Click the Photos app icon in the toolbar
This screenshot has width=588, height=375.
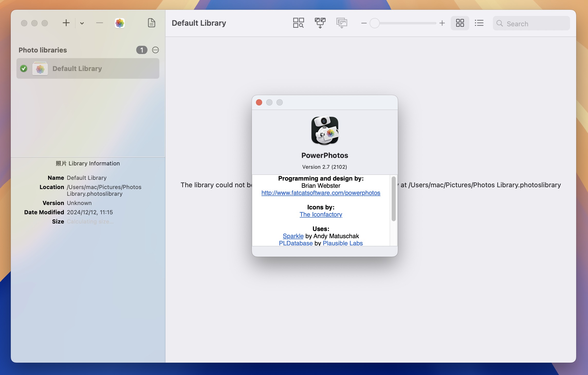pos(120,23)
